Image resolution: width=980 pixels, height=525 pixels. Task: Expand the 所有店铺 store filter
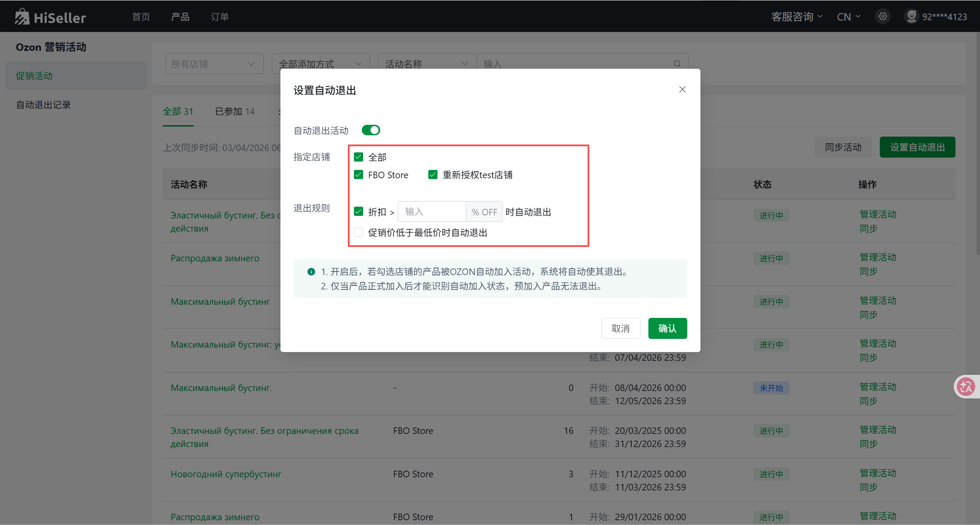pyautogui.click(x=214, y=64)
